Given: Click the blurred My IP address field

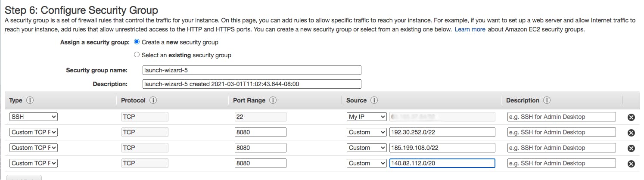Looking at the screenshot, I should [442, 117].
